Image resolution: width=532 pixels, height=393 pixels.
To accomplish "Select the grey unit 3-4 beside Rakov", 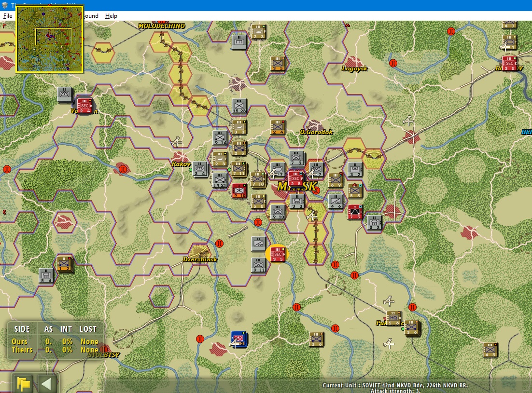I will click(x=200, y=169).
